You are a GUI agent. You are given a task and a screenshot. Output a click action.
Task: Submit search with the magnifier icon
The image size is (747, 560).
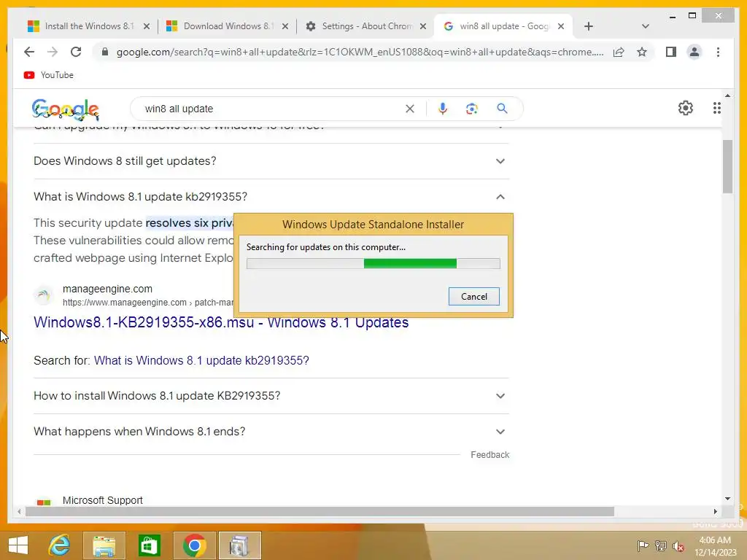502,109
